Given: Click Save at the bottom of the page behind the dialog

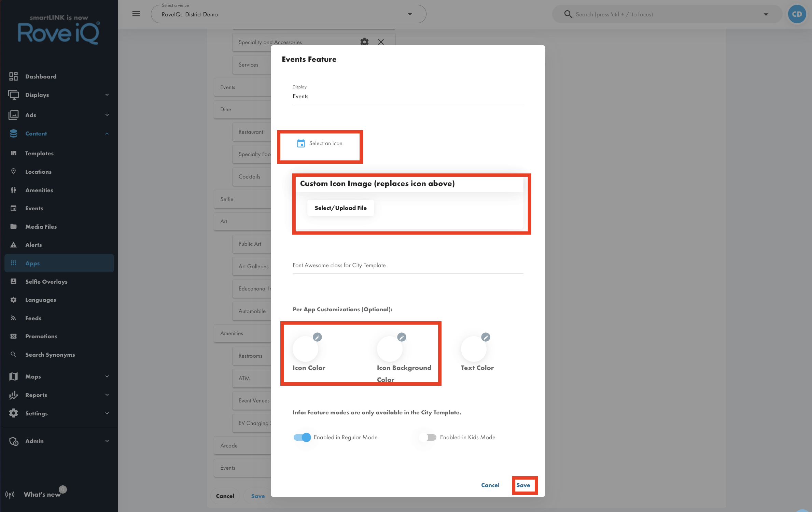Looking at the screenshot, I should pyautogui.click(x=258, y=496).
